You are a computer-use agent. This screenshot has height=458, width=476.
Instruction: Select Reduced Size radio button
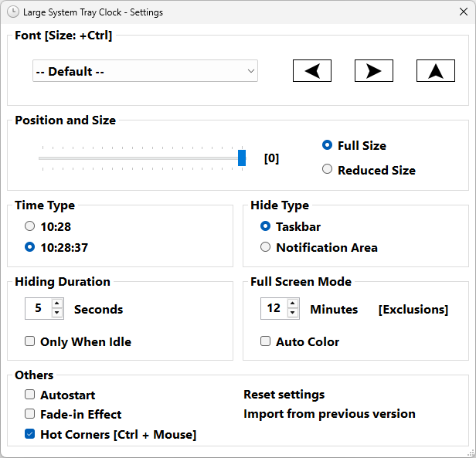[328, 170]
